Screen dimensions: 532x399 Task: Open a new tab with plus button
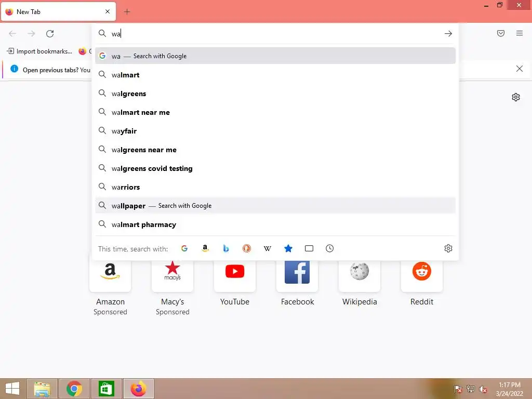[127, 12]
